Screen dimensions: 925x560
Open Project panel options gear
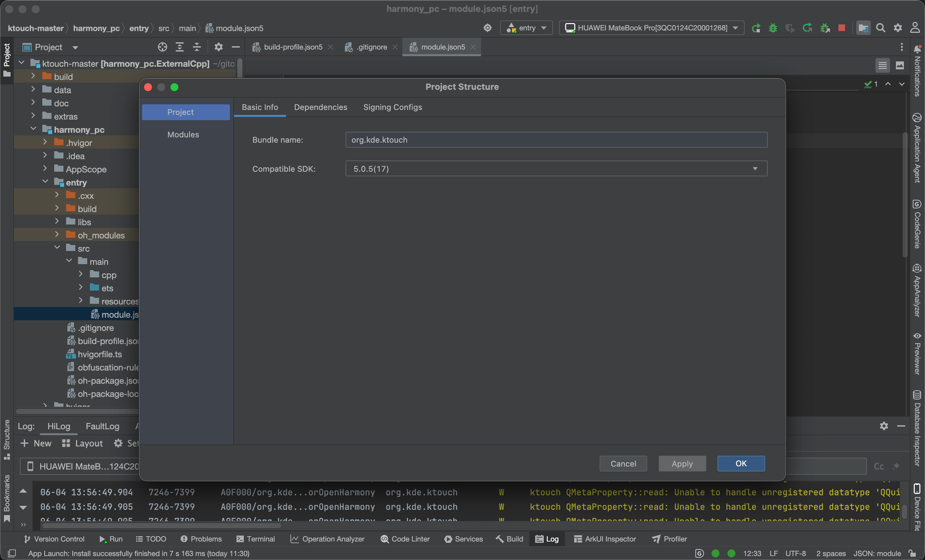click(x=218, y=47)
